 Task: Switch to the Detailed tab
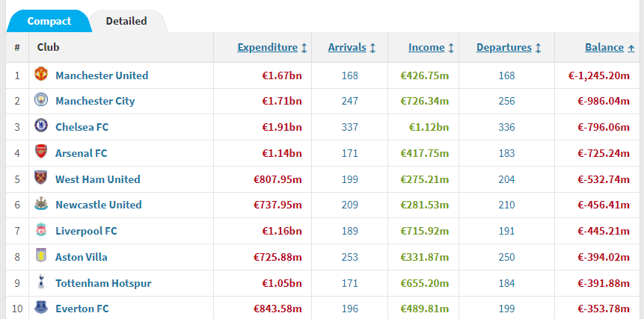126,21
